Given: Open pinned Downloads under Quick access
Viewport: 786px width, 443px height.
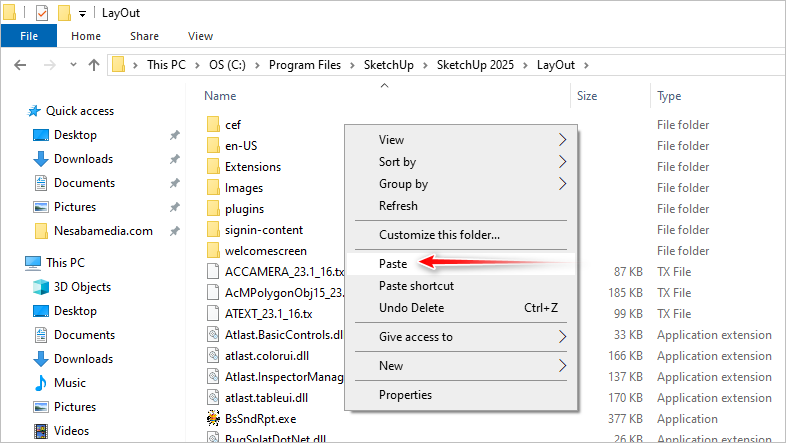Looking at the screenshot, I should (83, 159).
